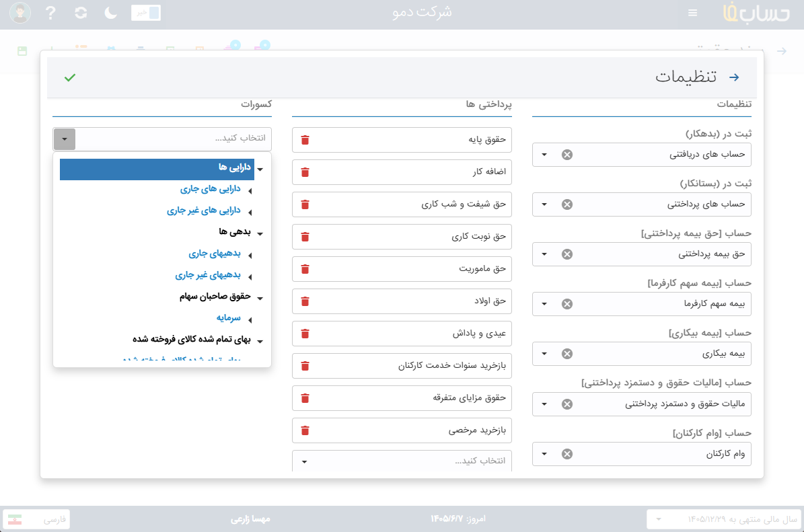Toggle the خیر switch in top bar
This screenshot has height=532, width=804.
coord(146,13)
